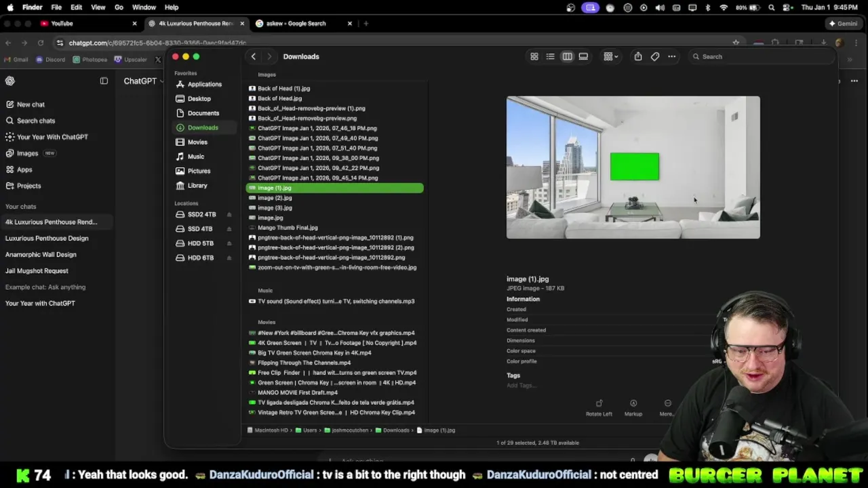Image resolution: width=868 pixels, height=488 pixels.
Task: Click the Finder Edit Tags icon
Action: (655, 57)
